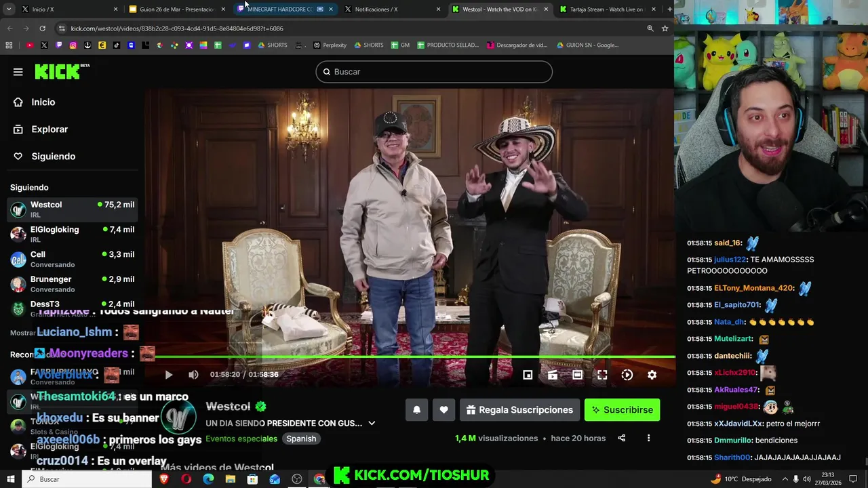Screen dimensions: 868x488
Task: Click the Windows taskbar Buscar search box
Action: click(x=87, y=479)
